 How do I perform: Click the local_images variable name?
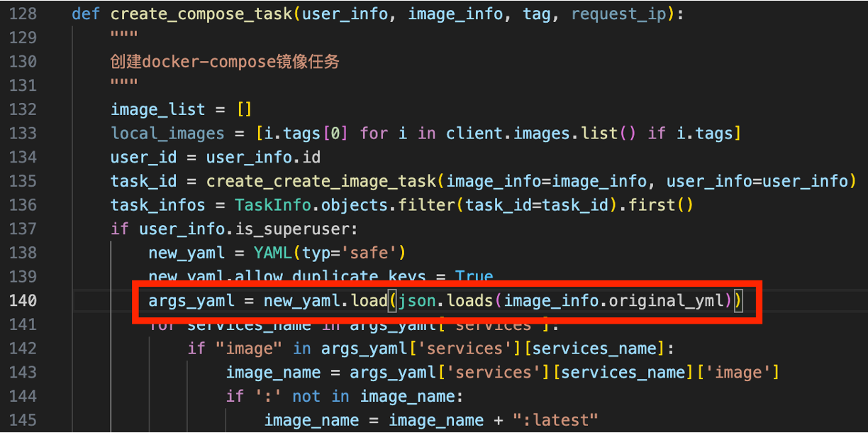[167, 133]
